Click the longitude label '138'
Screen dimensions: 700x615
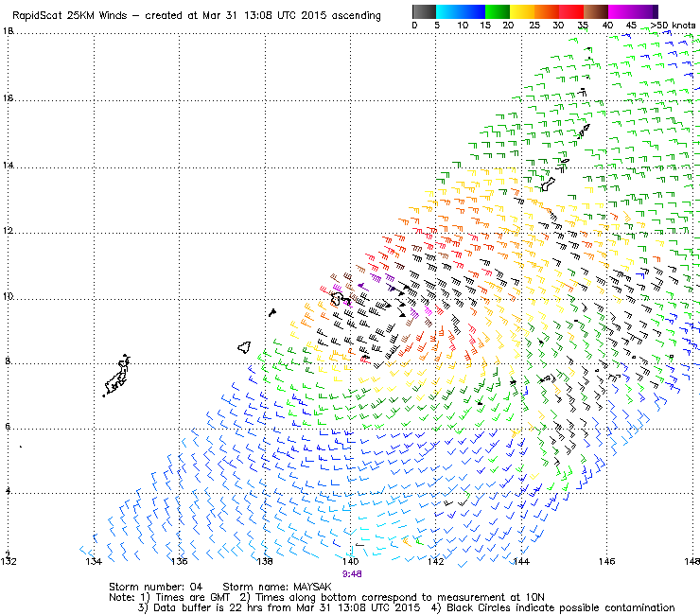coord(265,561)
